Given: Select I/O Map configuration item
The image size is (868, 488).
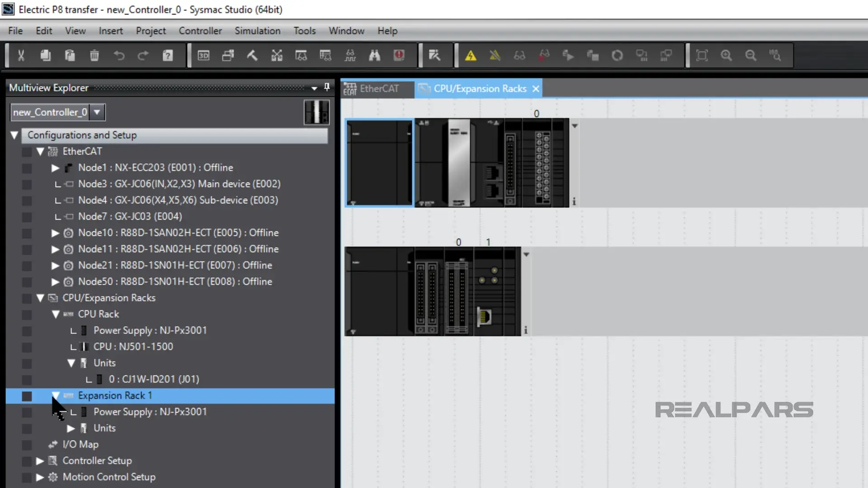Looking at the screenshot, I should coord(80,444).
